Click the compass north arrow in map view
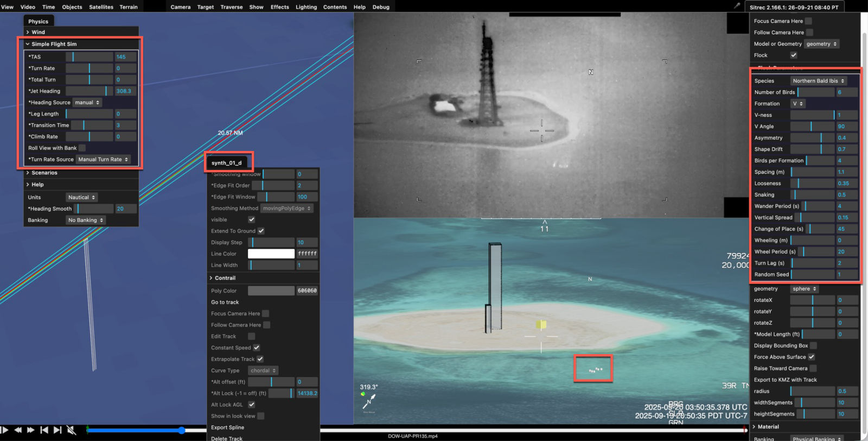Viewport: 868px width, 441px height. click(x=369, y=402)
